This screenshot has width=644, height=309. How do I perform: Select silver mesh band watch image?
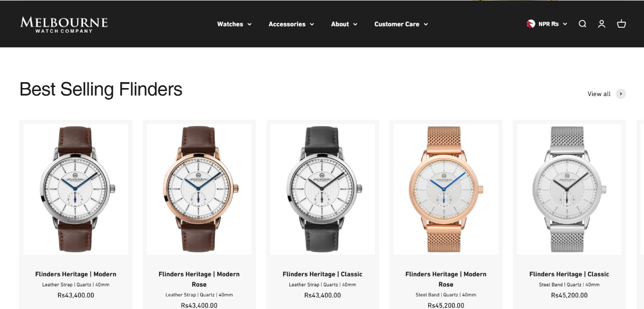(x=569, y=189)
